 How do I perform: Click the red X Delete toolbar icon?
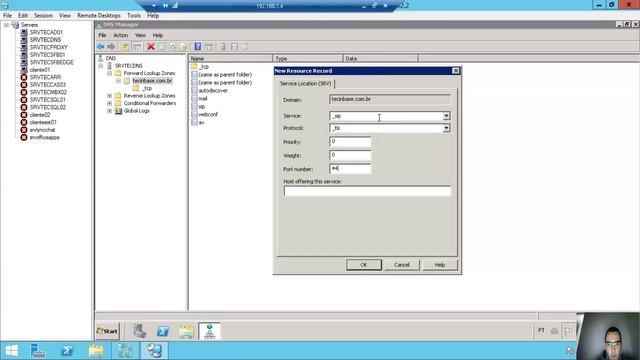[x=151, y=47]
